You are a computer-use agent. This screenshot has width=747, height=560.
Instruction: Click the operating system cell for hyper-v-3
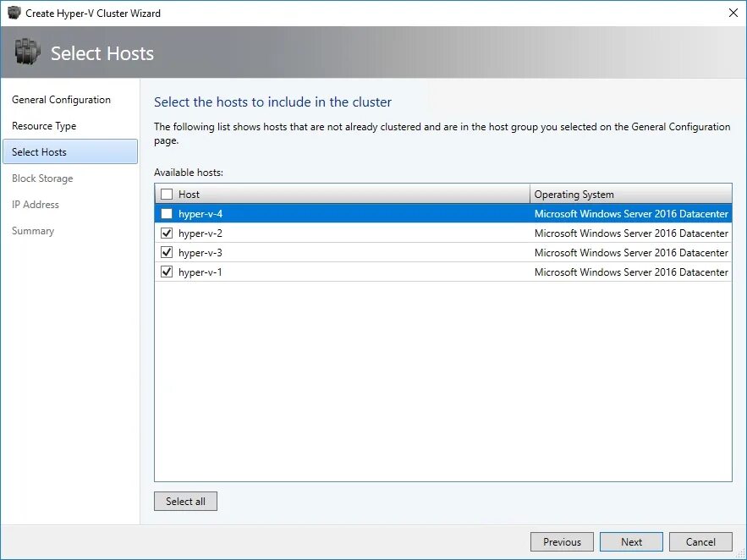click(631, 253)
